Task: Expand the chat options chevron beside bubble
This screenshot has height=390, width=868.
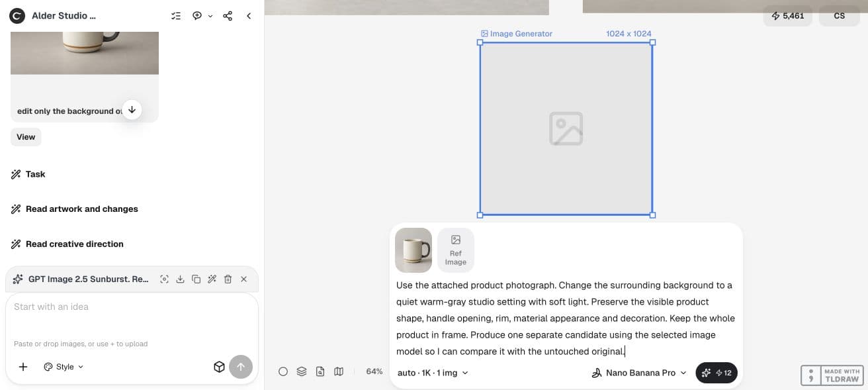Action: (x=210, y=16)
